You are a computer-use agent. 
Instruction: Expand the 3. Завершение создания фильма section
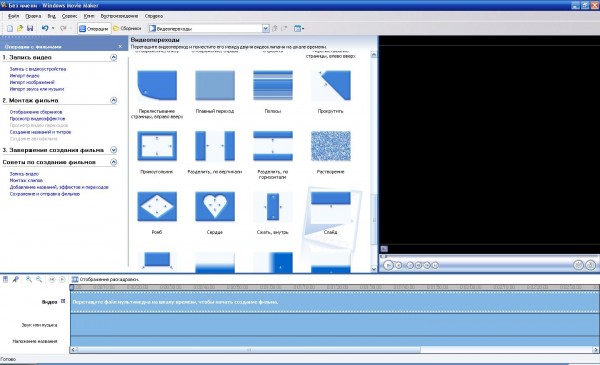(x=114, y=150)
